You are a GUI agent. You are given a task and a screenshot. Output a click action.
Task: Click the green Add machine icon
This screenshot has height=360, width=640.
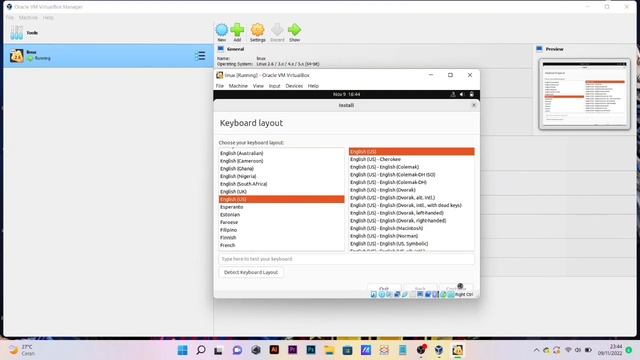[237, 30]
